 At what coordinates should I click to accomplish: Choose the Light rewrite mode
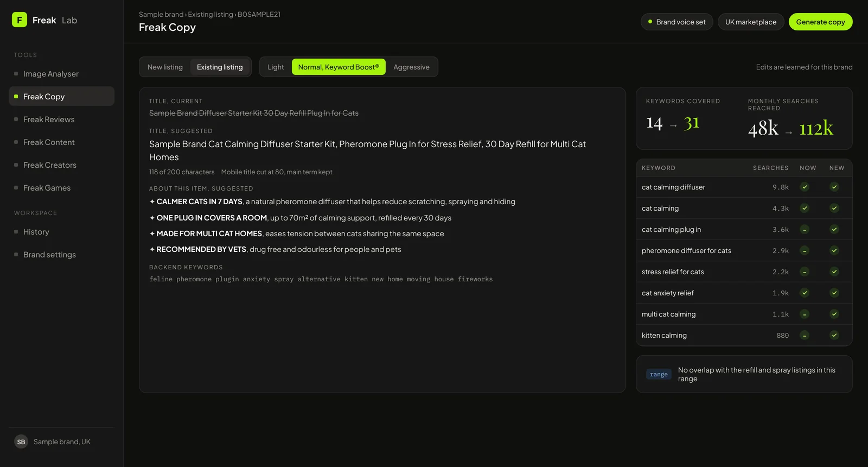tap(276, 67)
